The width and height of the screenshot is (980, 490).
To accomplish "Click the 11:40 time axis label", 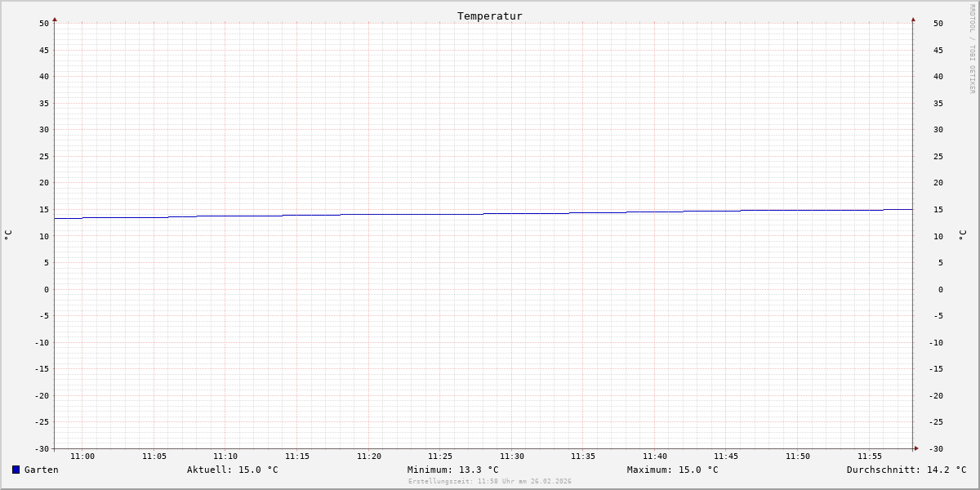I will [655, 456].
